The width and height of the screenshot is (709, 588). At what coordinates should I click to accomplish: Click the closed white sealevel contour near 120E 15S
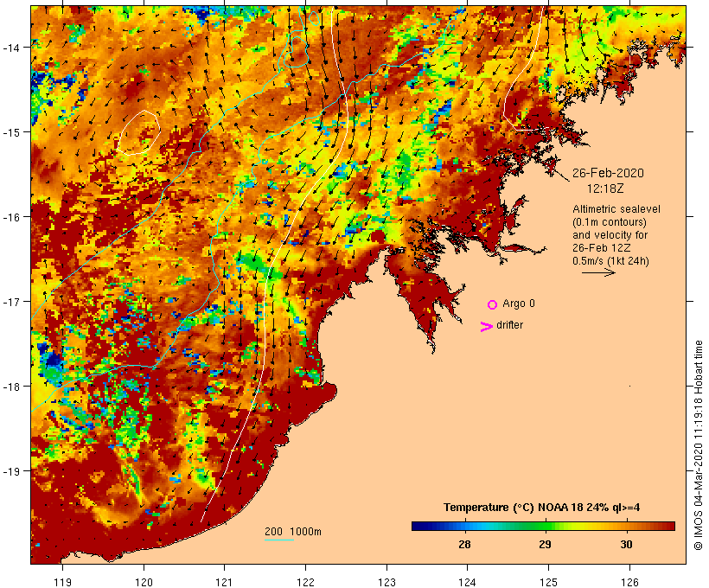pyautogui.click(x=139, y=132)
